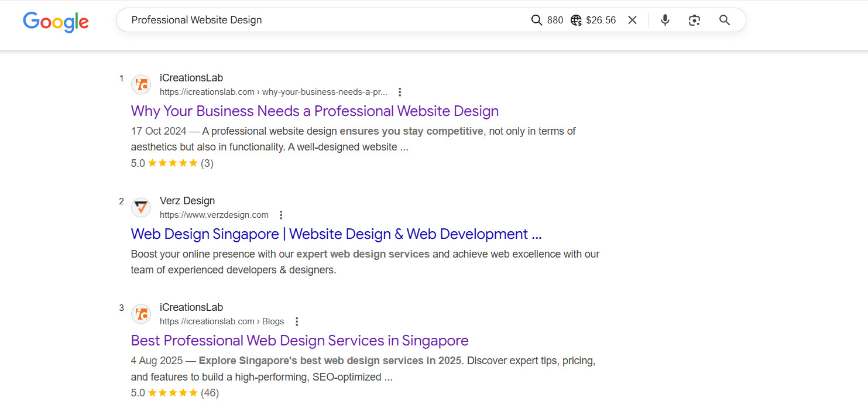Start voice search with the microphone icon
The image size is (868, 418).
coord(665,20)
